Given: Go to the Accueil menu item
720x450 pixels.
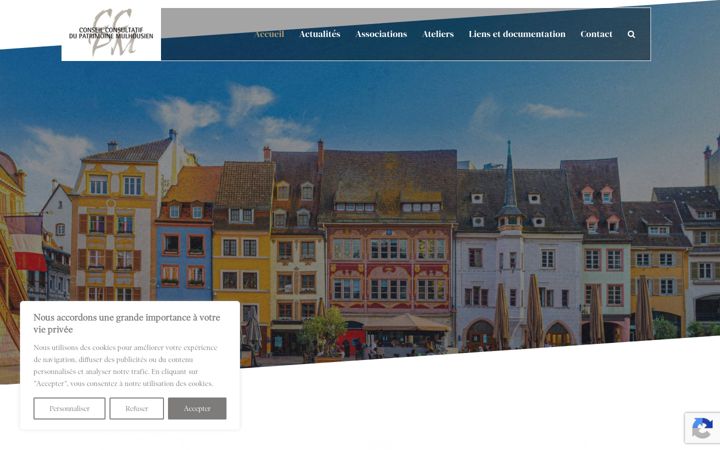Looking at the screenshot, I should coord(269,34).
